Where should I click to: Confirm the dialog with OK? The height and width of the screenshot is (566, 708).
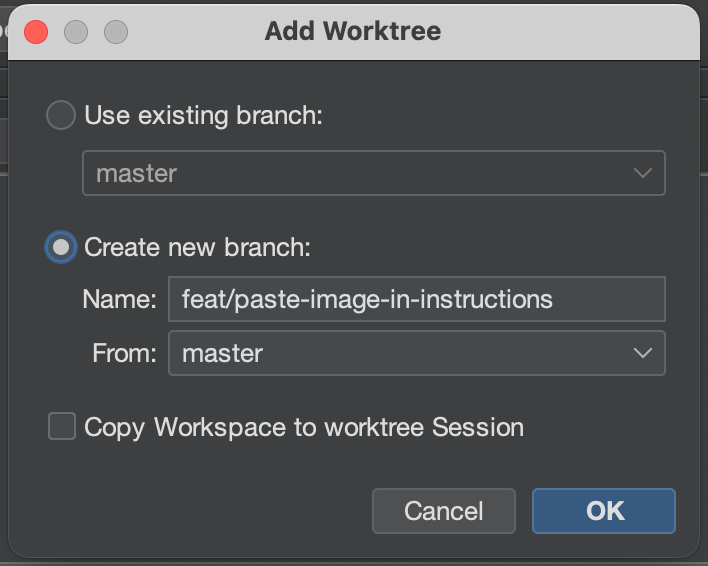604,511
